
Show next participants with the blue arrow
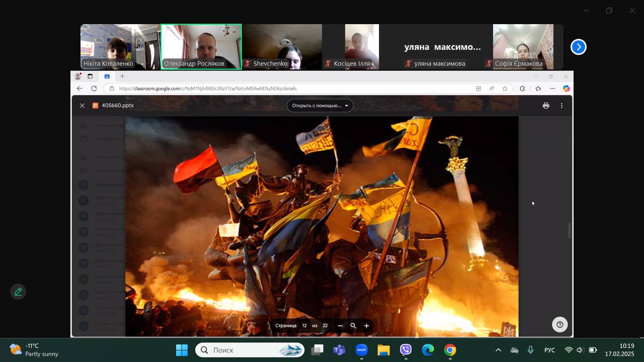point(579,47)
